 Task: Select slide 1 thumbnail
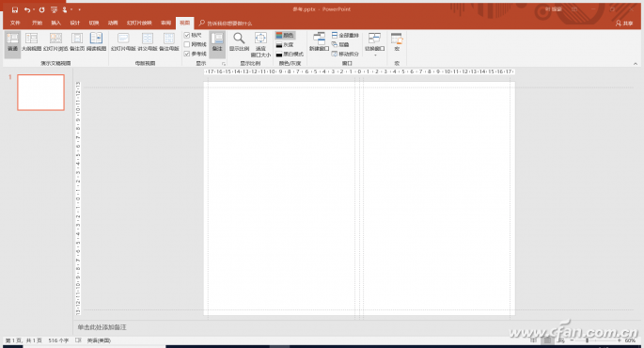coord(40,92)
